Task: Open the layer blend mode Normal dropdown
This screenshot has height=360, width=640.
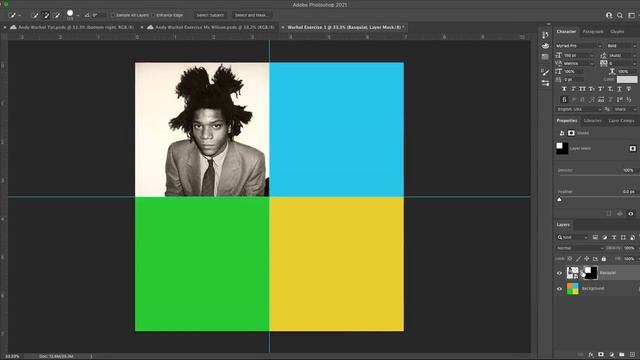Action: [x=580, y=248]
